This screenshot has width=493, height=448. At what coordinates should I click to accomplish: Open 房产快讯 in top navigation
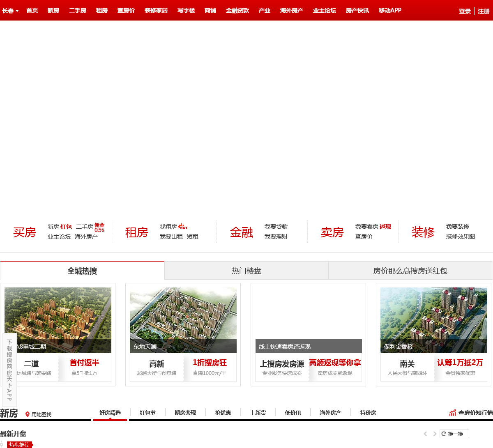click(x=357, y=11)
